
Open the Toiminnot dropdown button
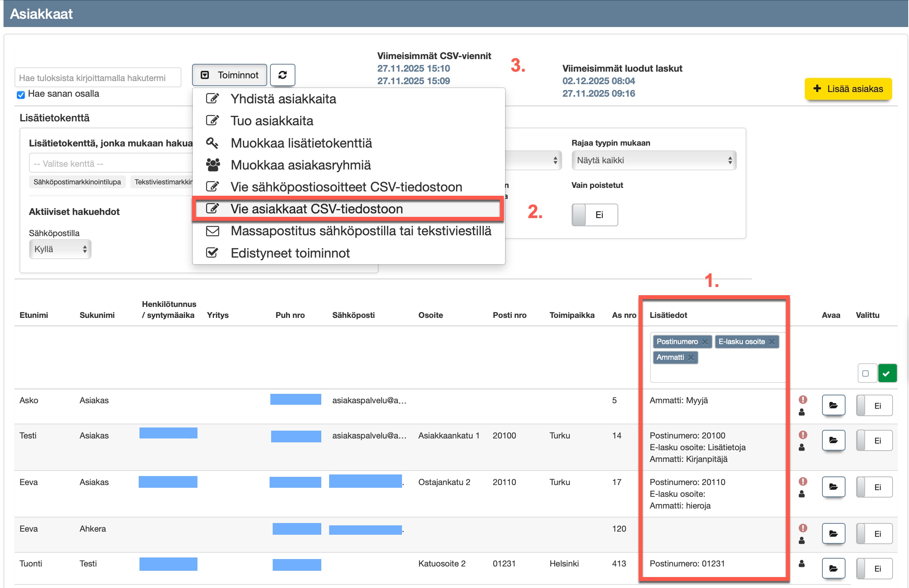click(230, 75)
